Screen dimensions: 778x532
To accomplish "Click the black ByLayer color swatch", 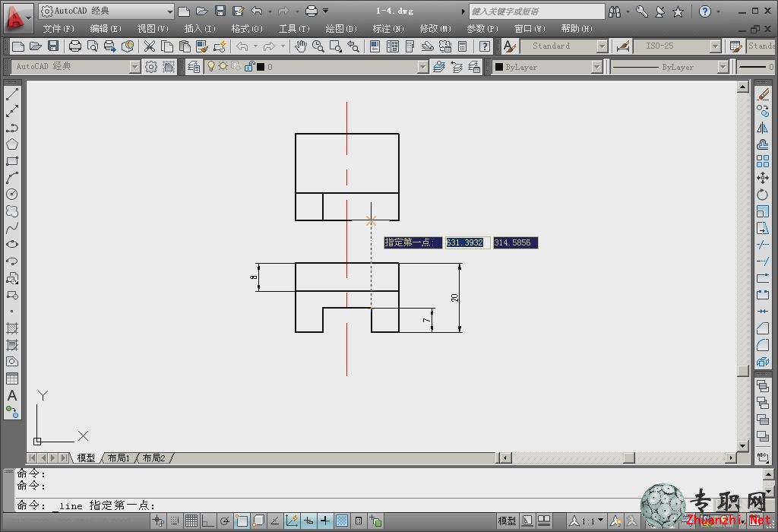I will 499,67.
